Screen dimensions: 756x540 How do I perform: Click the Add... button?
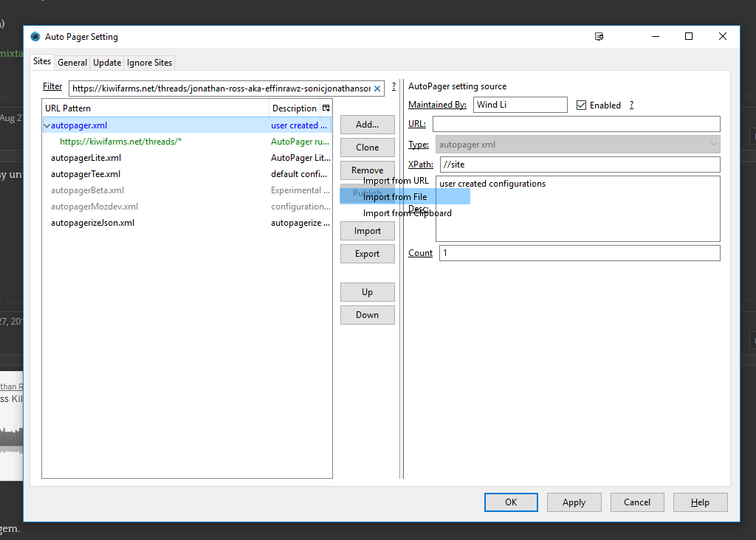(x=368, y=125)
